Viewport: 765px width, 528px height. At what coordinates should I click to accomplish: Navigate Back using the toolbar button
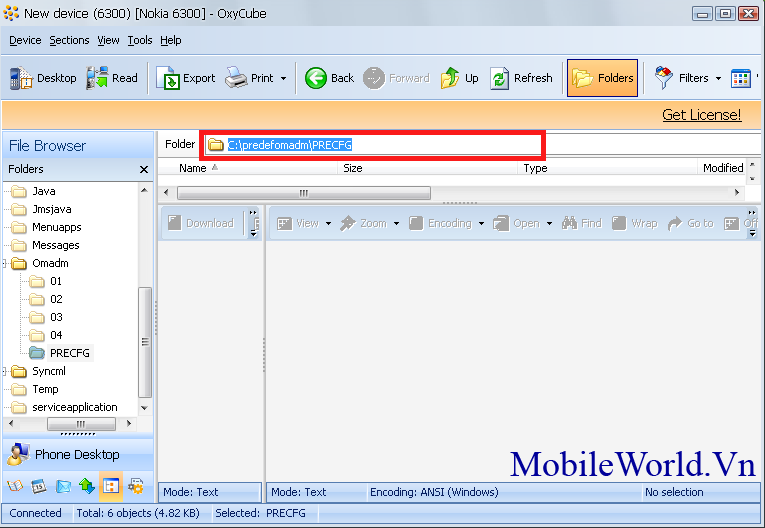[x=330, y=78]
